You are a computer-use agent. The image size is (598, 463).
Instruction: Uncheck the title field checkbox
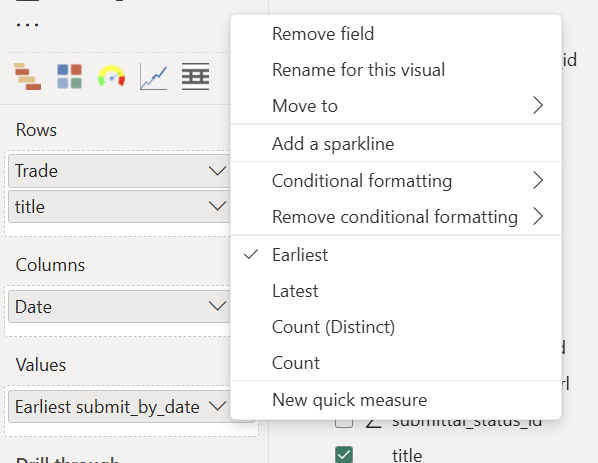coord(344,455)
